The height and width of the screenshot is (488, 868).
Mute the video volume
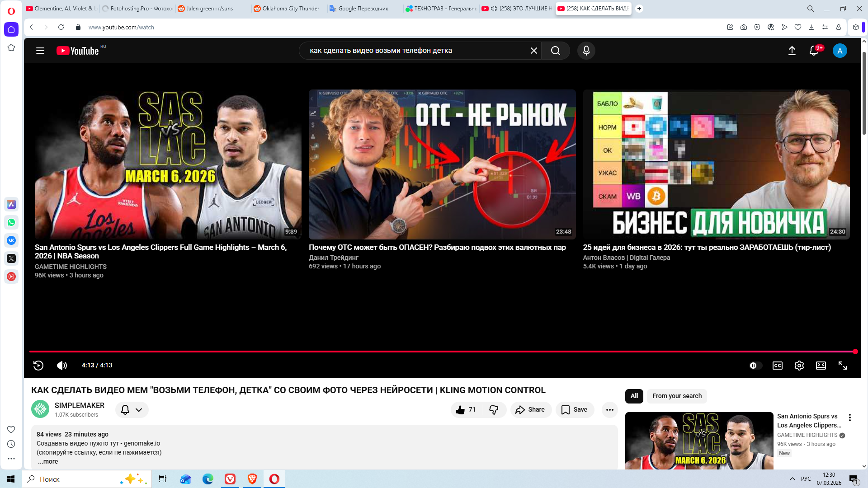(x=62, y=366)
